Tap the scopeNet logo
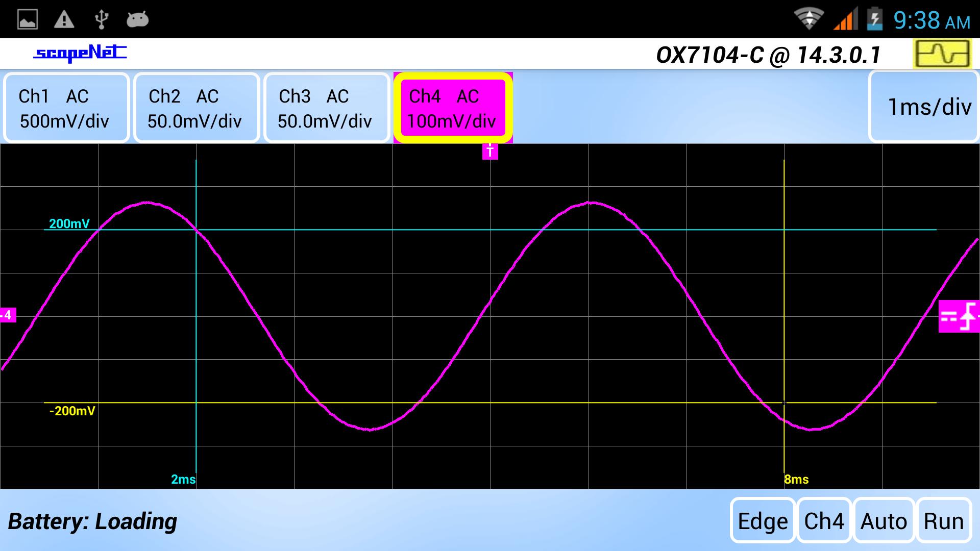 [80, 53]
